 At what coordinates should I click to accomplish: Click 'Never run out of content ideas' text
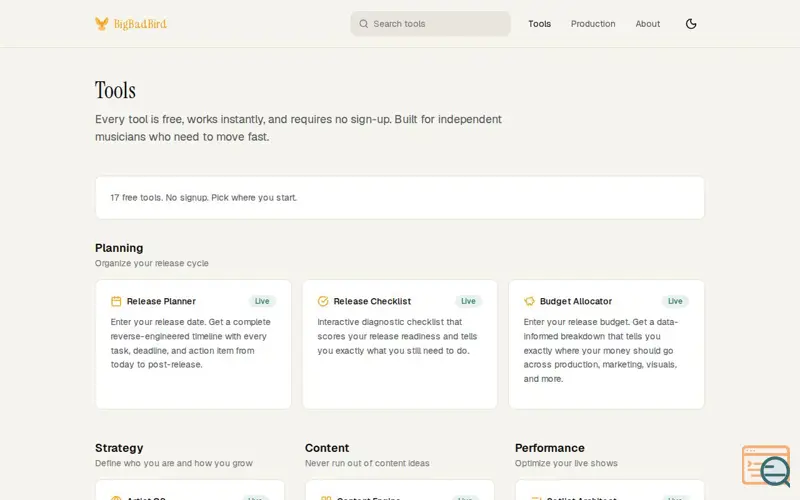click(367, 463)
